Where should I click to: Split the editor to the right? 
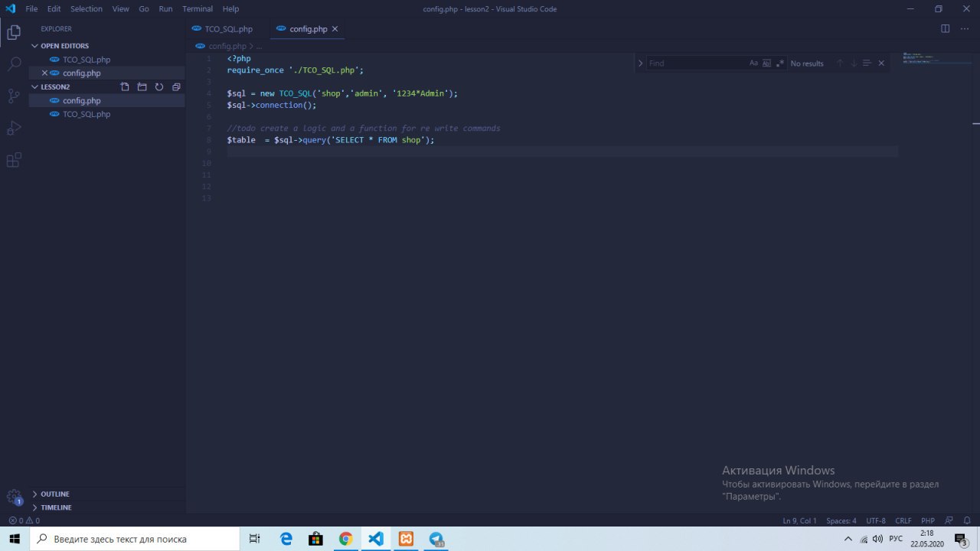[945, 29]
